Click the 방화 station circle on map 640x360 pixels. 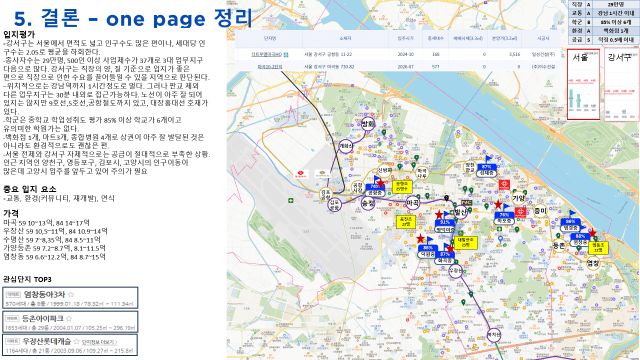point(368,124)
